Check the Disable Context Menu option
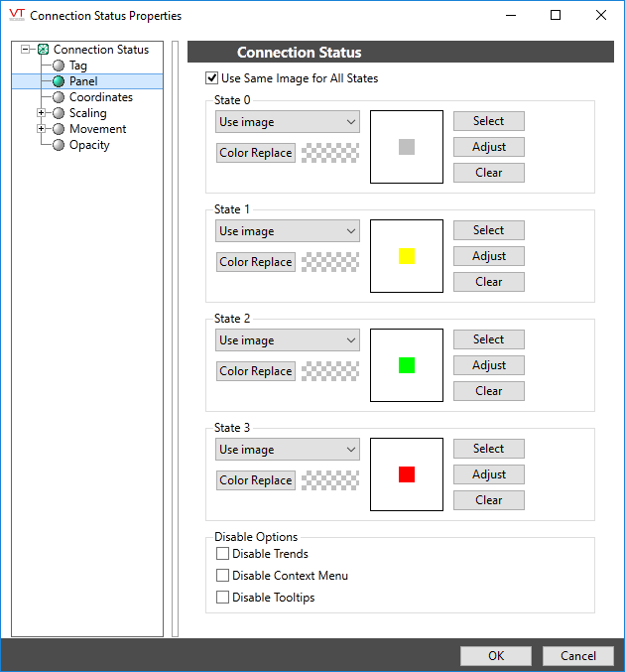The image size is (625, 672). [x=222, y=576]
